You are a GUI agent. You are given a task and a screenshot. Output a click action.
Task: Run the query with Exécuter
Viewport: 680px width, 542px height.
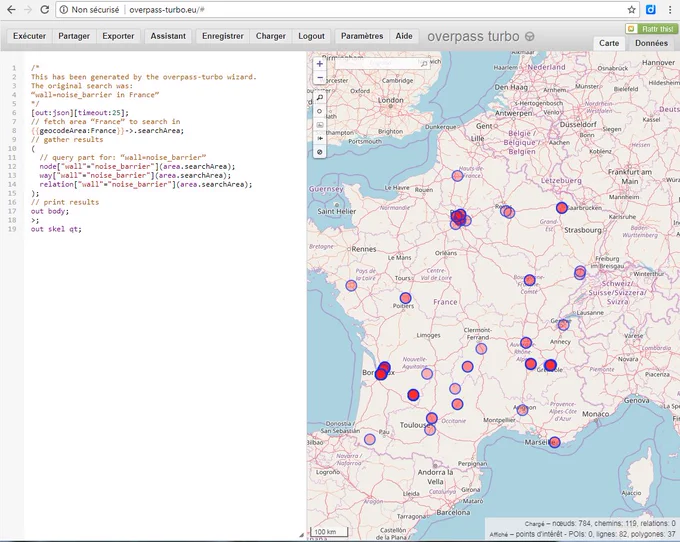(x=29, y=36)
